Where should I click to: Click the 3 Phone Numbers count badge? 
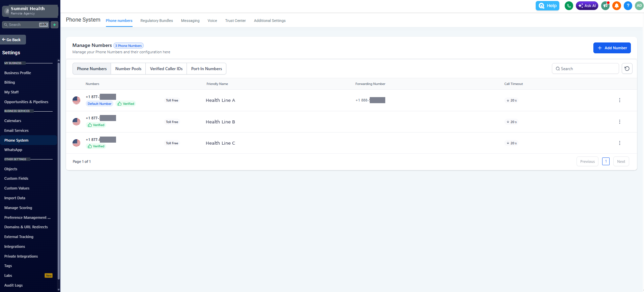tap(129, 46)
